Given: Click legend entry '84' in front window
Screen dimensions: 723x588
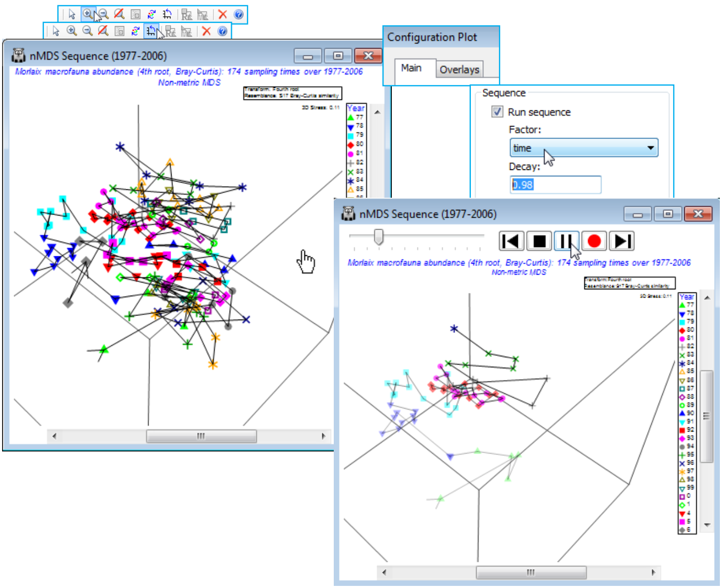Looking at the screenshot, I should click(x=686, y=363).
